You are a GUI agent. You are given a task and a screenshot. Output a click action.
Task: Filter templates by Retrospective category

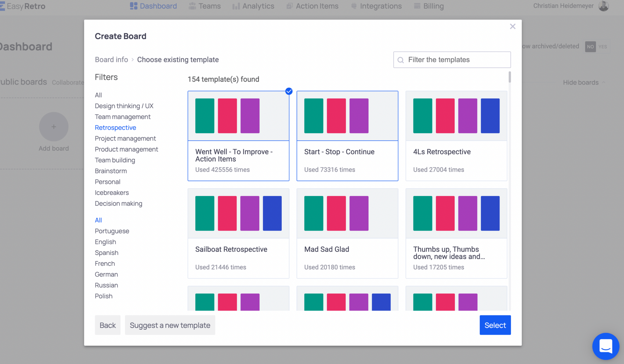point(115,127)
